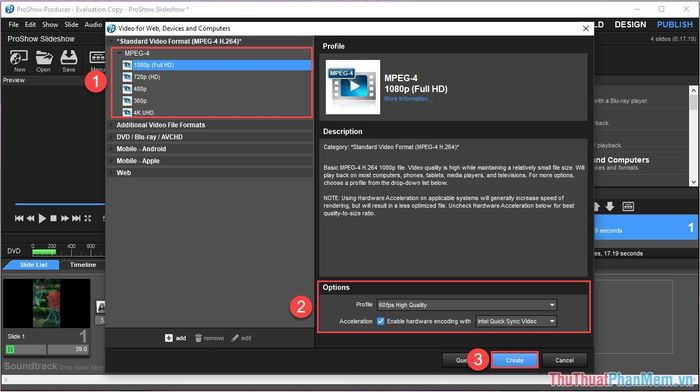Click the 480p film icon
700x392 pixels.
[127, 89]
